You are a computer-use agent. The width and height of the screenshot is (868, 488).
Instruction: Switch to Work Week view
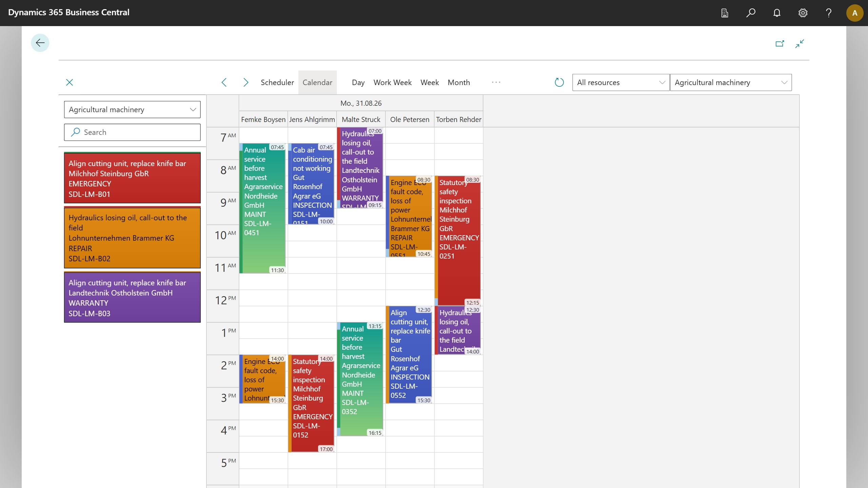(392, 82)
